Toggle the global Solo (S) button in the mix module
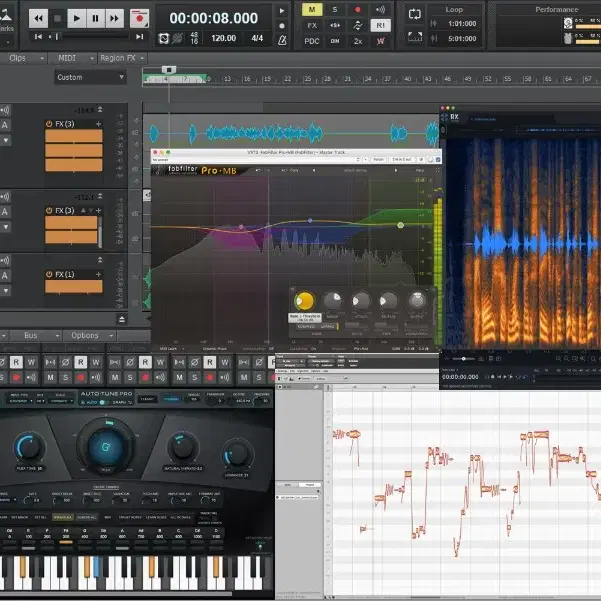The image size is (601, 601). (335, 10)
